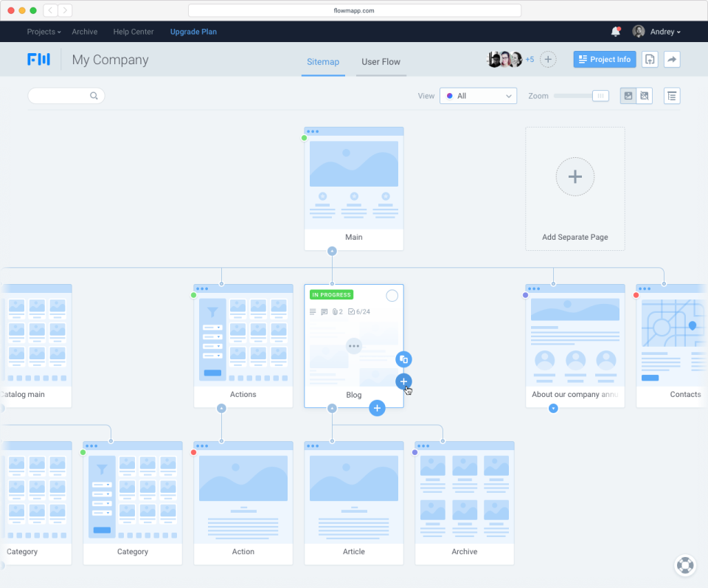
Task: Switch to outline list view
Action: click(x=672, y=96)
